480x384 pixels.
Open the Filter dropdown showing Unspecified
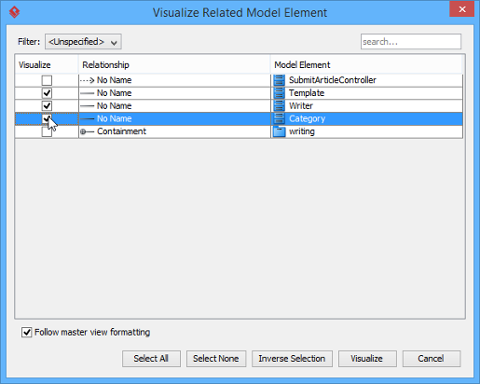[83, 42]
